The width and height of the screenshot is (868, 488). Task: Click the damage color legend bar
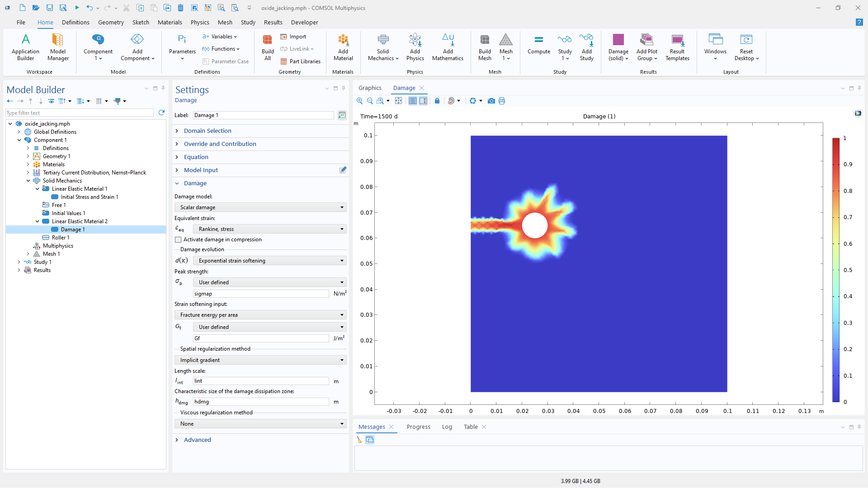click(836, 270)
